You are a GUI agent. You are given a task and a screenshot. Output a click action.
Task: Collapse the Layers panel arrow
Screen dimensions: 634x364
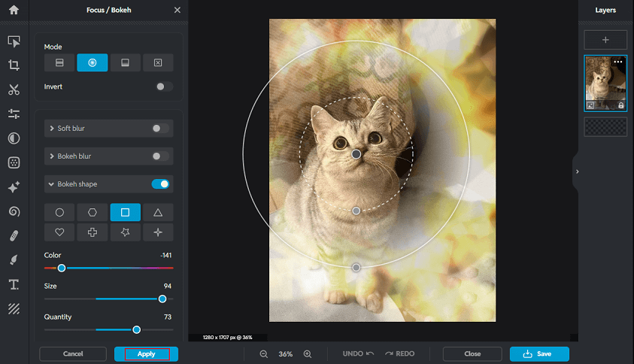click(577, 171)
